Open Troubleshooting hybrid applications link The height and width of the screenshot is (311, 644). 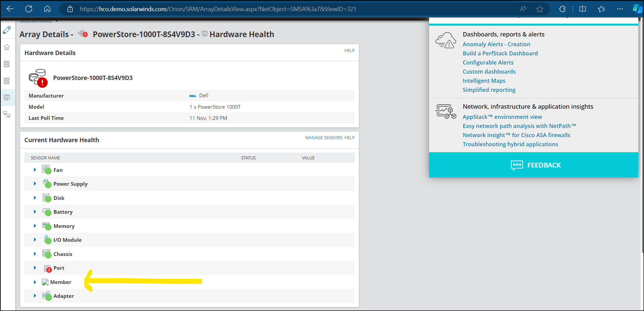tap(510, 144)
